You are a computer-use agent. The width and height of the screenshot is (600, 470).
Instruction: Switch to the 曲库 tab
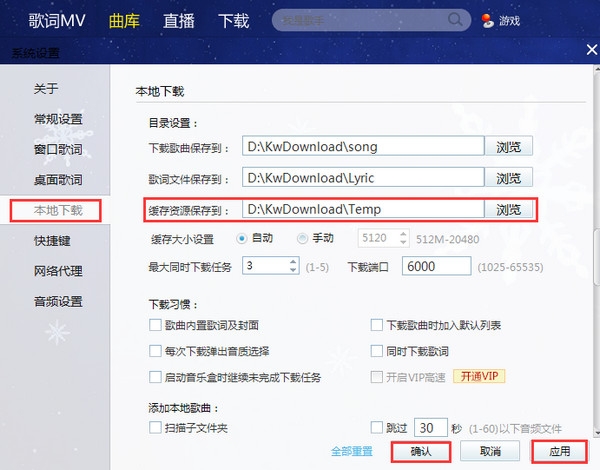coord(127,20)
